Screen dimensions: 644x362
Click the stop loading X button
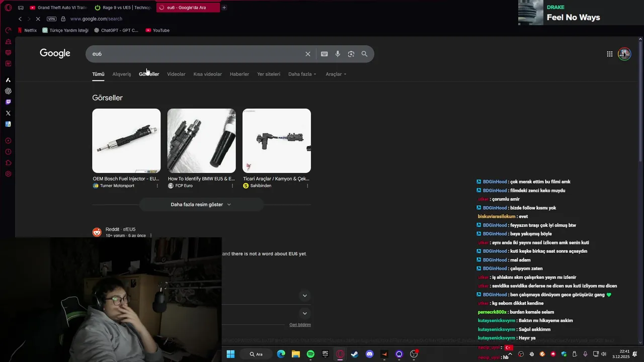[38, 19]
